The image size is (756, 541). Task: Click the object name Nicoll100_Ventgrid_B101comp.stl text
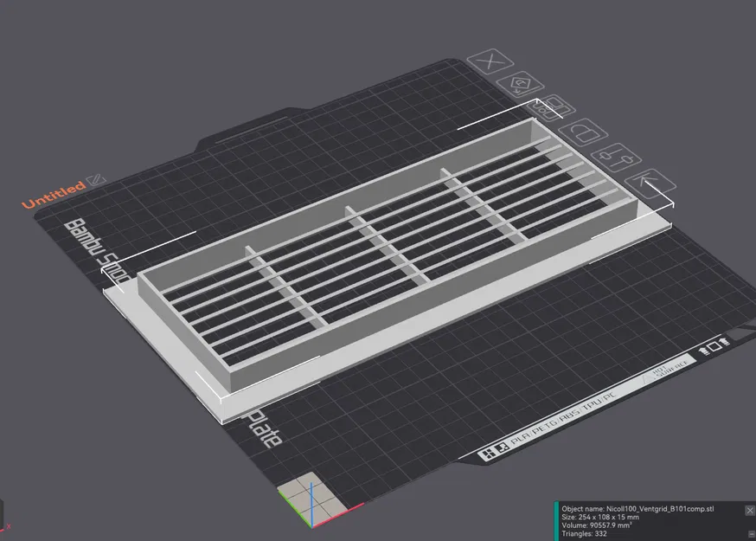(637, 509)
